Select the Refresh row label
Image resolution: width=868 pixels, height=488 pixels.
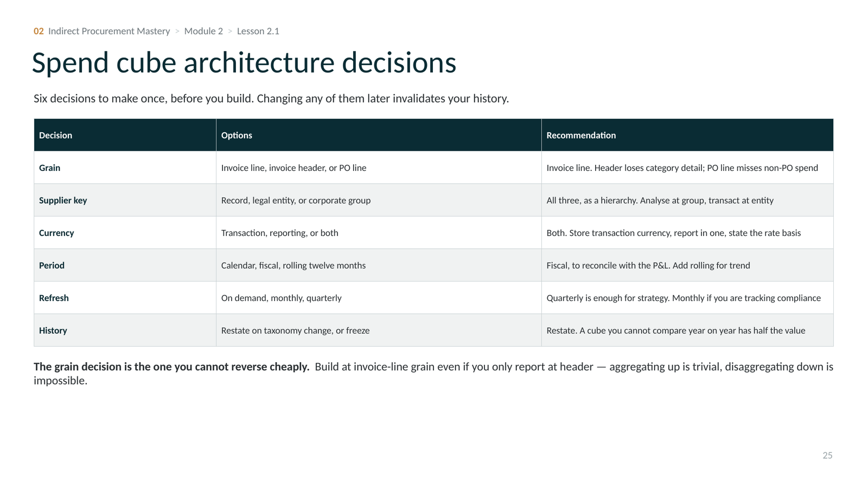click(x=54, y=298)
